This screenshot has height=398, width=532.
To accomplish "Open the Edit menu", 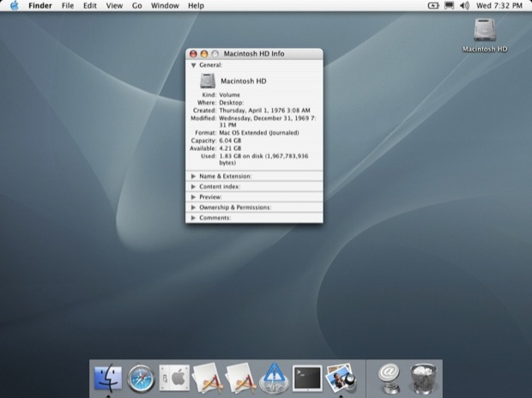I will point(90,6).
